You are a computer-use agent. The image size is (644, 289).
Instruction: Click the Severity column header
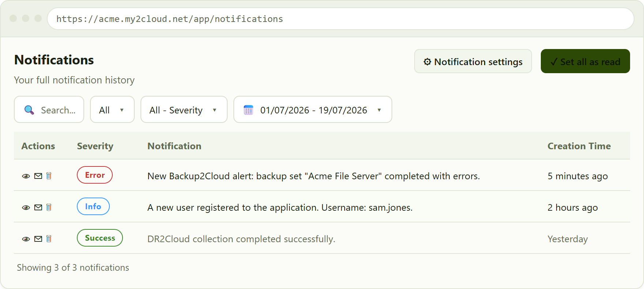(x=95, y=146)
